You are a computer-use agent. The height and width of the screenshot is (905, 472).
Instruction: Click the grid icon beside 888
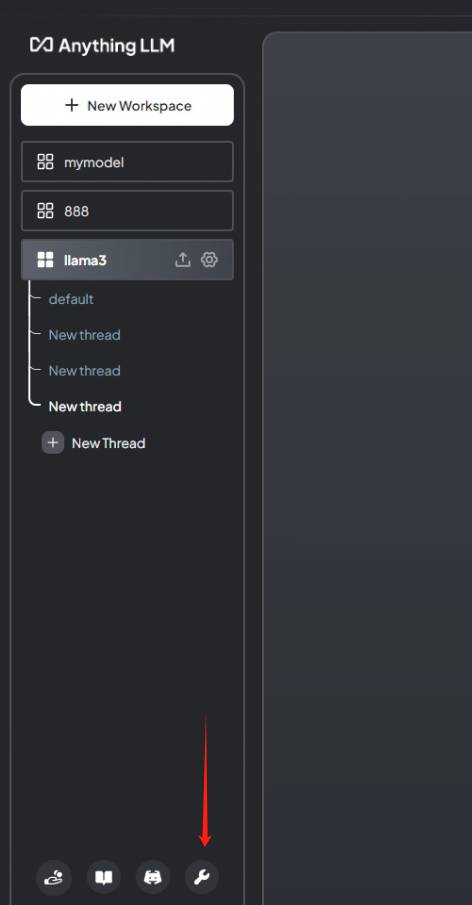45,211
